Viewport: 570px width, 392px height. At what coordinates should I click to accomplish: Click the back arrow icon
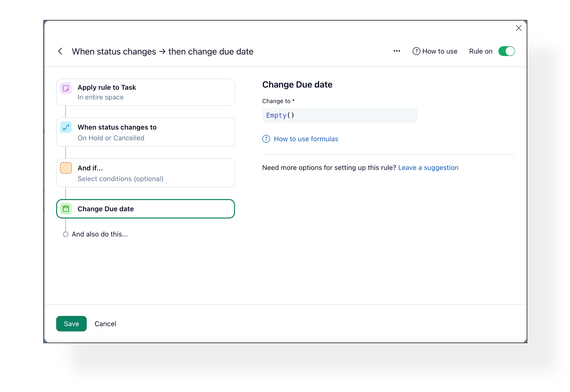click(60, 51)
